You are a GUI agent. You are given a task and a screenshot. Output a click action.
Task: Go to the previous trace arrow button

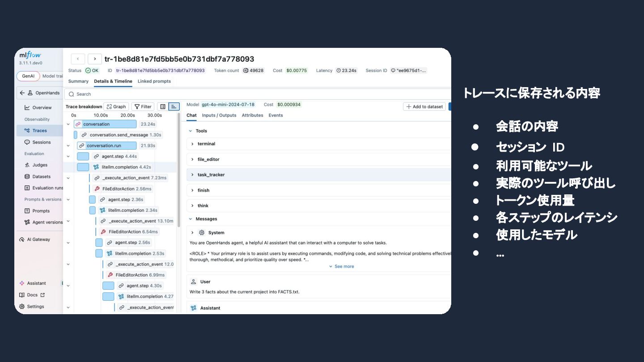click(x=78, y=59)
